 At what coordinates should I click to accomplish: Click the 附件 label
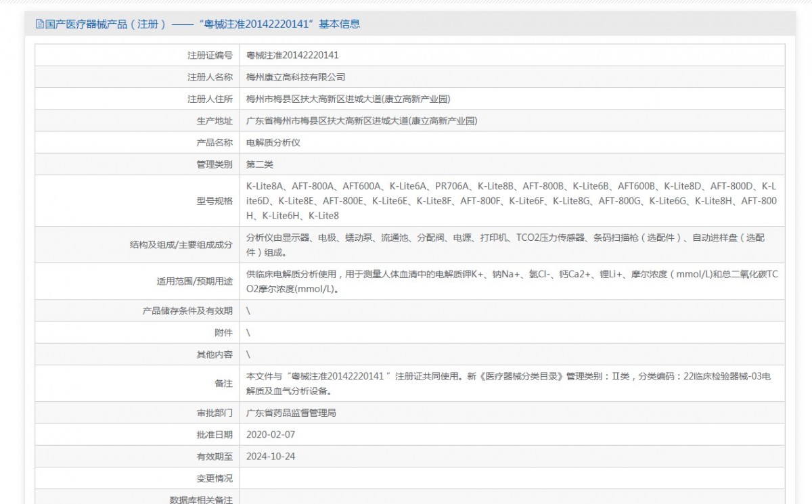(x=223, y=332)
